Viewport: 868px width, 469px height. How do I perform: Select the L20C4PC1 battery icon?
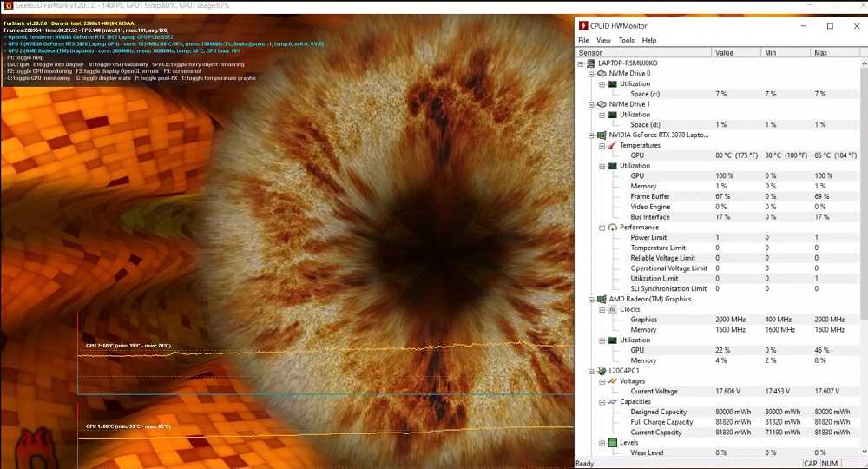[601, 371]
